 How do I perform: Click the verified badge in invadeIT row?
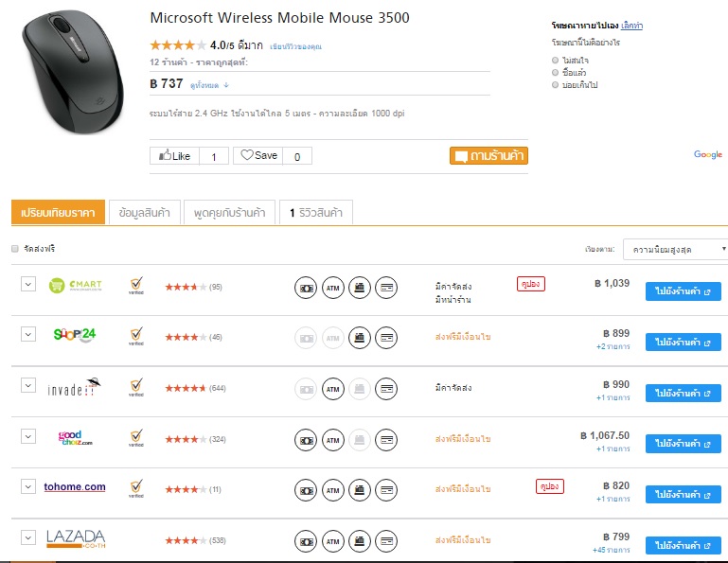coord(136,388)
